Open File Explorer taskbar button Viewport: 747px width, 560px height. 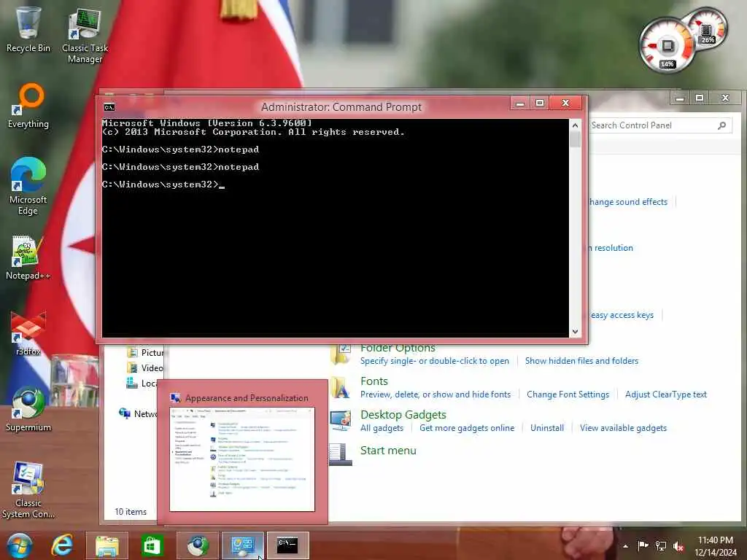click(107, 545)
